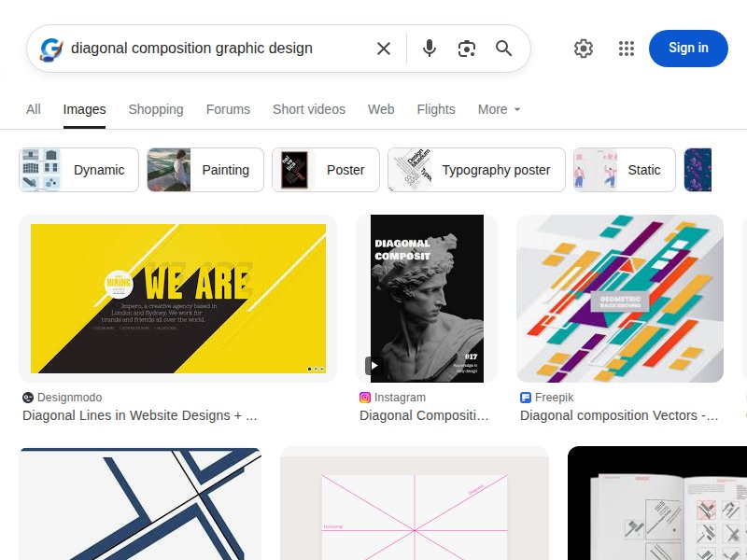Open the Google apps grid
The image size is (747, 560).
coord(627,49)
